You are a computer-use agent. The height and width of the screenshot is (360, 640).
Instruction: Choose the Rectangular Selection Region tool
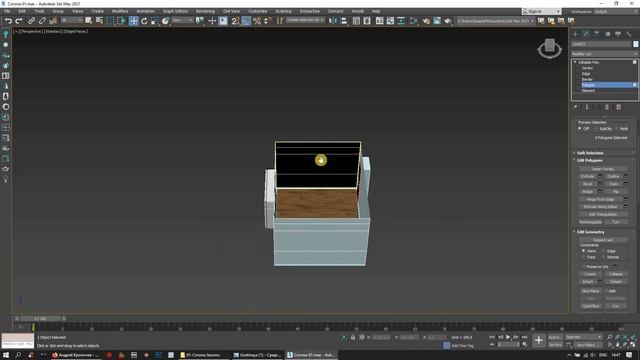[110, 21]
